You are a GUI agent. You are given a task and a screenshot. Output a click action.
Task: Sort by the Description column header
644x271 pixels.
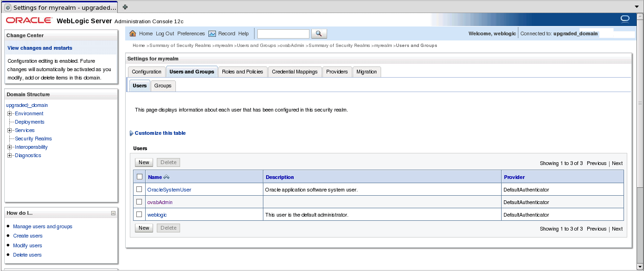coord(280,177)
